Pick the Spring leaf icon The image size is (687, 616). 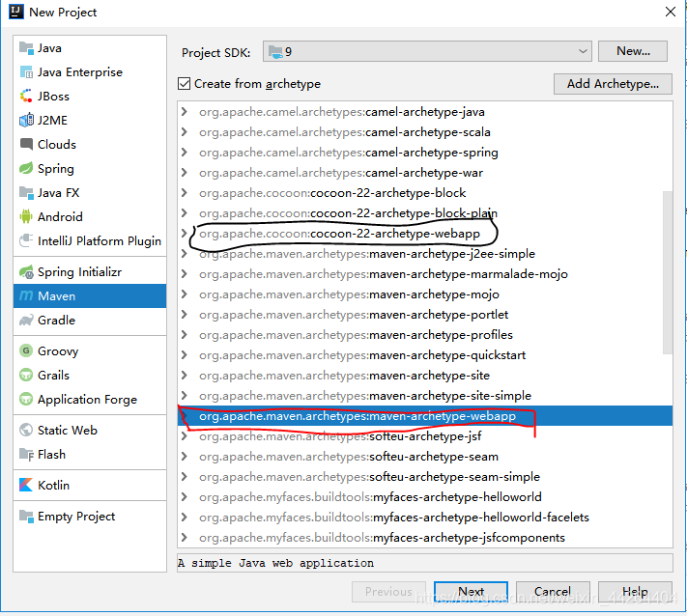(x=26, y=169)
